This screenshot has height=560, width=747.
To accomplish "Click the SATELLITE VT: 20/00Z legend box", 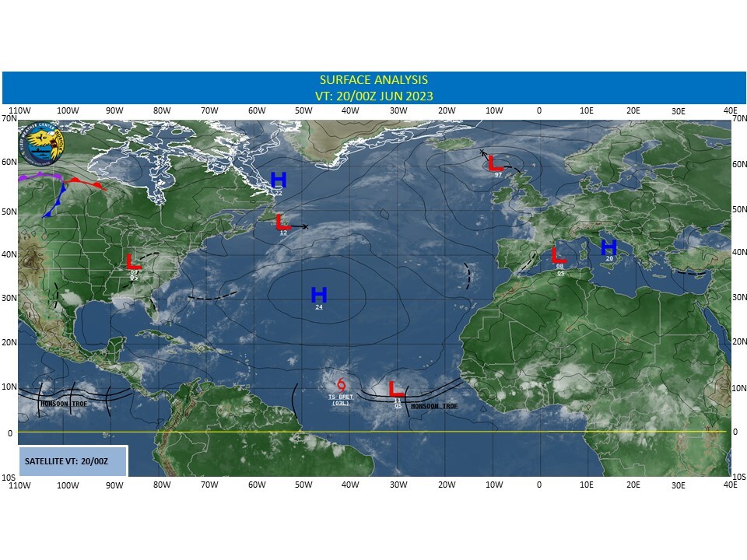I will pyautogui.click(x=73, y=460).
